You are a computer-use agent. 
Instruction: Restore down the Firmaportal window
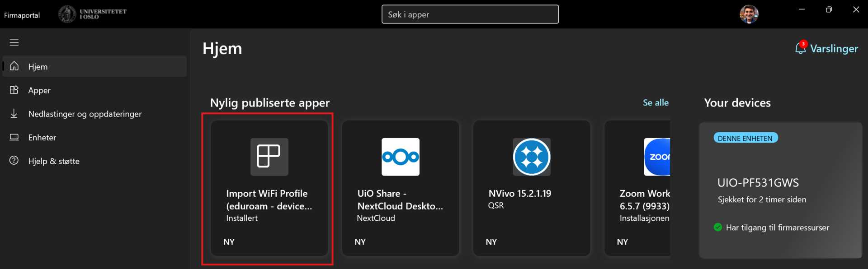click(x=829, y=9)
